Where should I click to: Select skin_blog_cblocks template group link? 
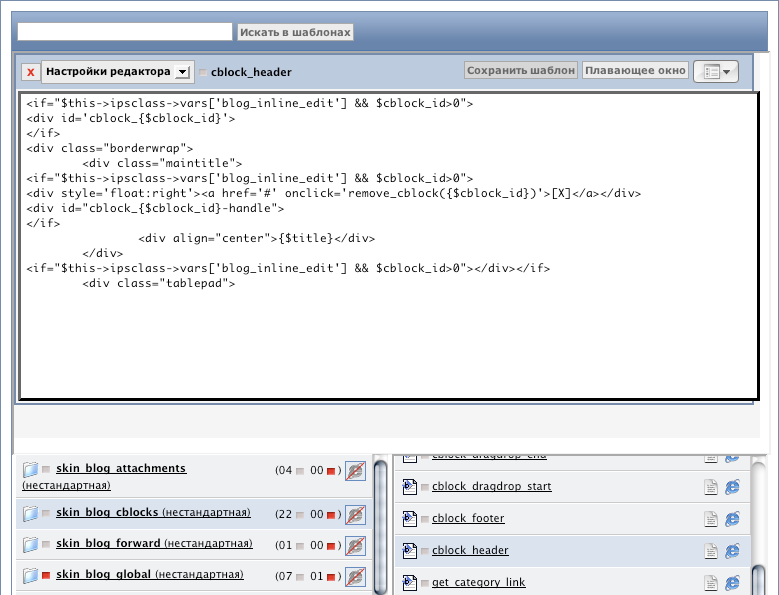[153, 512]
